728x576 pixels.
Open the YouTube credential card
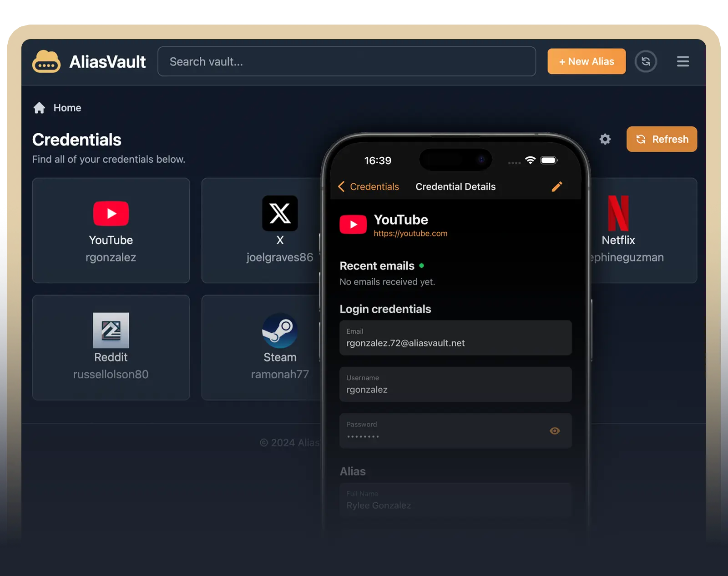111,230
